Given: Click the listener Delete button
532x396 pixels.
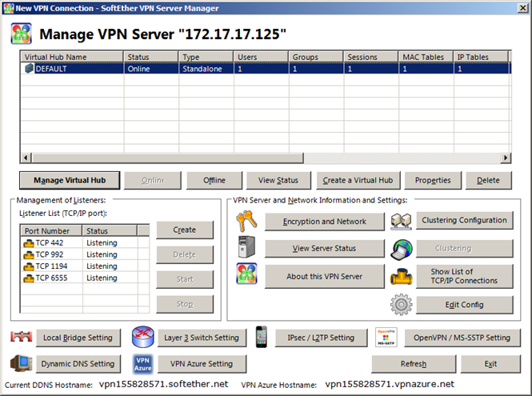Looking at the screenshot, I should tap(185, 254).
